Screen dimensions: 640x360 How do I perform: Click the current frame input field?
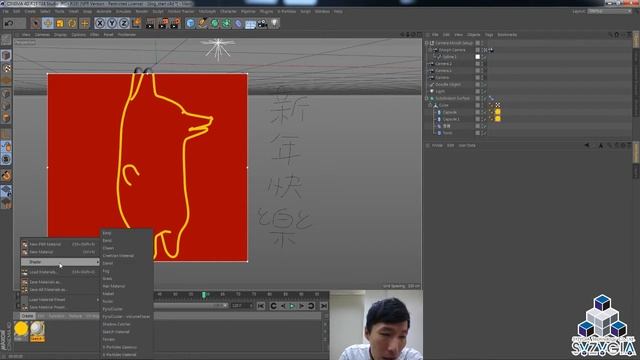(241, 306)
